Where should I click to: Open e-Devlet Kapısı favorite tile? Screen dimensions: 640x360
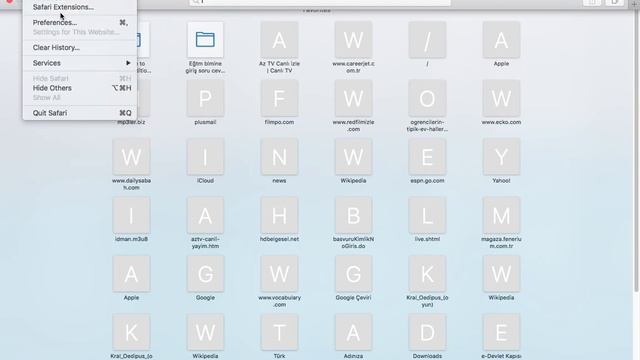(x=501, y=332)
